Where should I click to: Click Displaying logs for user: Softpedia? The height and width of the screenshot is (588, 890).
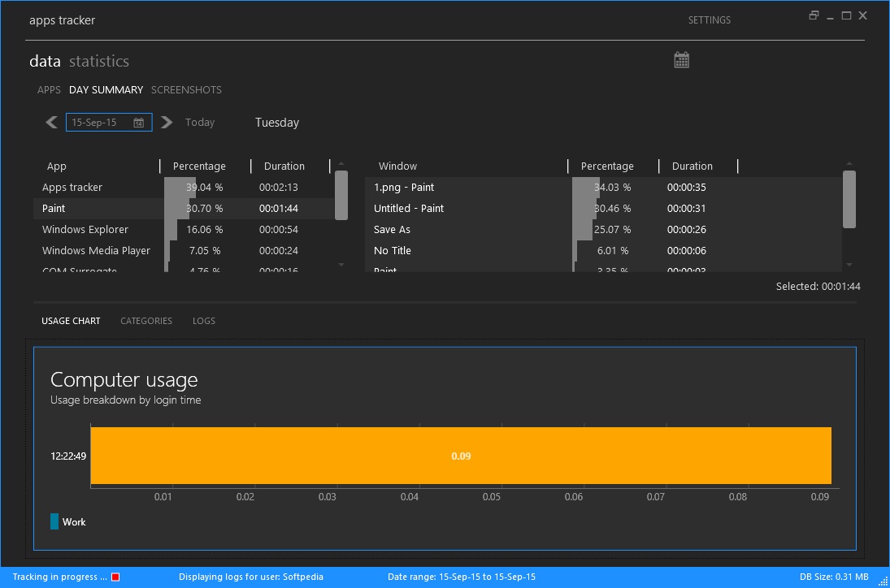click(x=251, y=577)
